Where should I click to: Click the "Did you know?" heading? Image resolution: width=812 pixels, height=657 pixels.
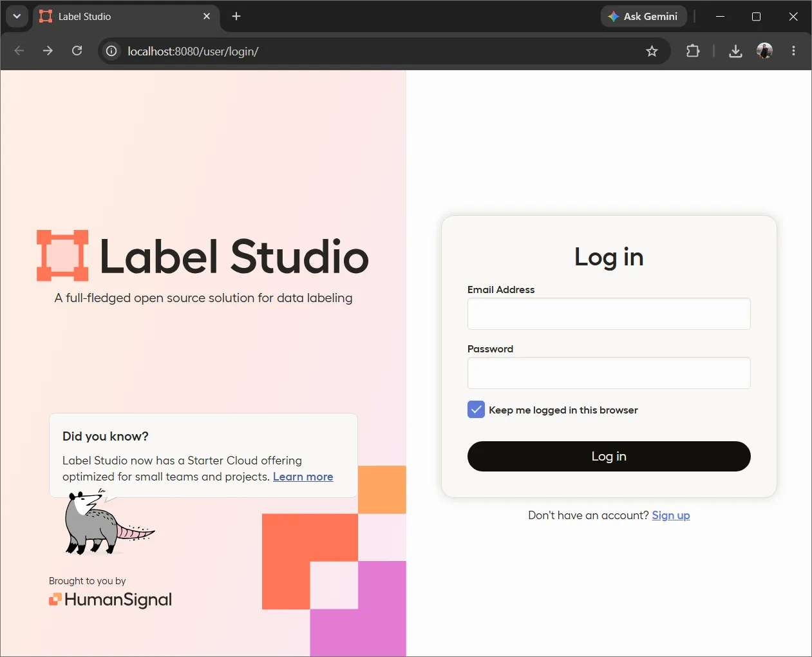pos(106,436)
